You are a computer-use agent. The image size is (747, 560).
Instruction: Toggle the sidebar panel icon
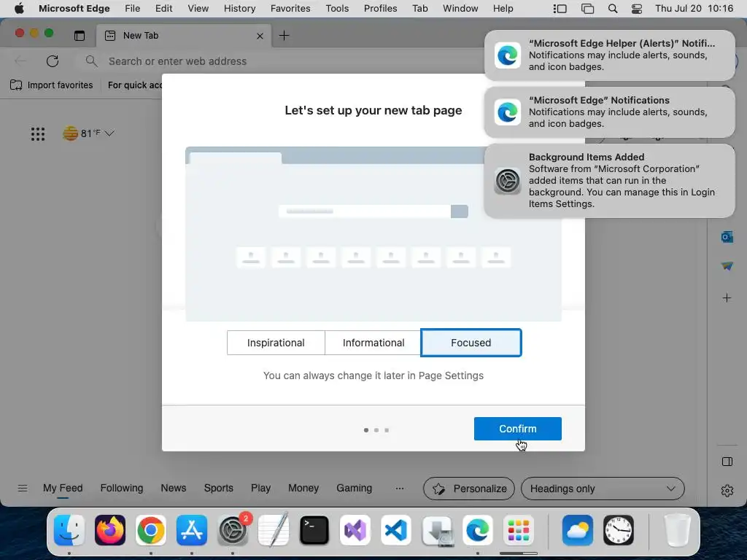click(x=727, y=462)
